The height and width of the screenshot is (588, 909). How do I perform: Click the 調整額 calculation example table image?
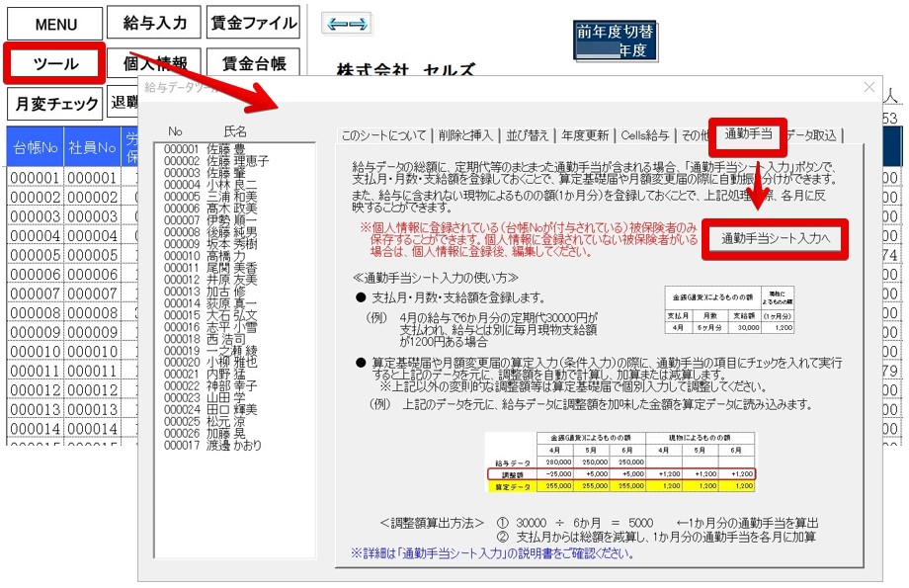[x=620, y=462]
